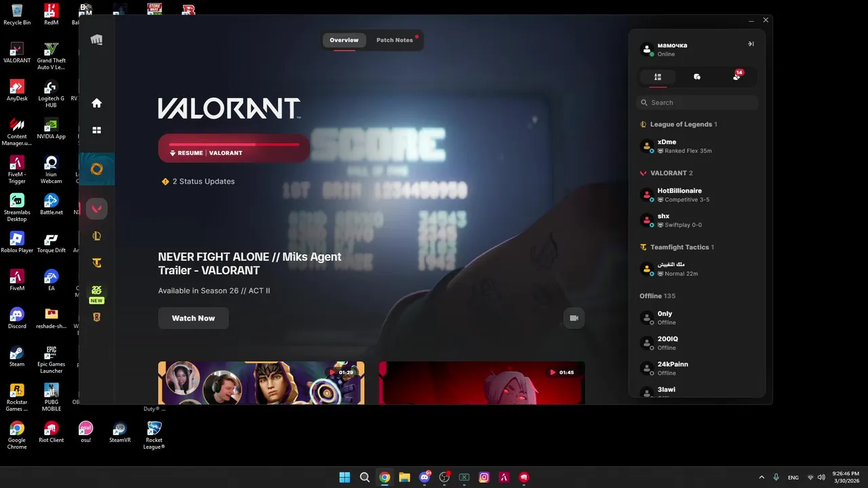Select the Roblox Player desktop icon

coord(17,242)
